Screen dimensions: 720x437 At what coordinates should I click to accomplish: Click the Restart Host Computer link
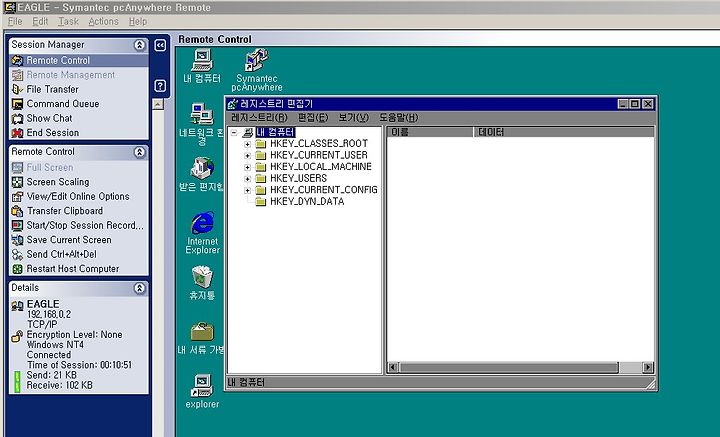click(x=73, y=269)
